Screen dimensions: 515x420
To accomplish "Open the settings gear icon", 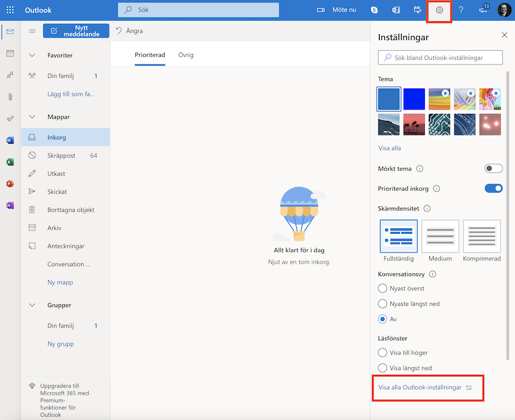I will coord(440,10).
